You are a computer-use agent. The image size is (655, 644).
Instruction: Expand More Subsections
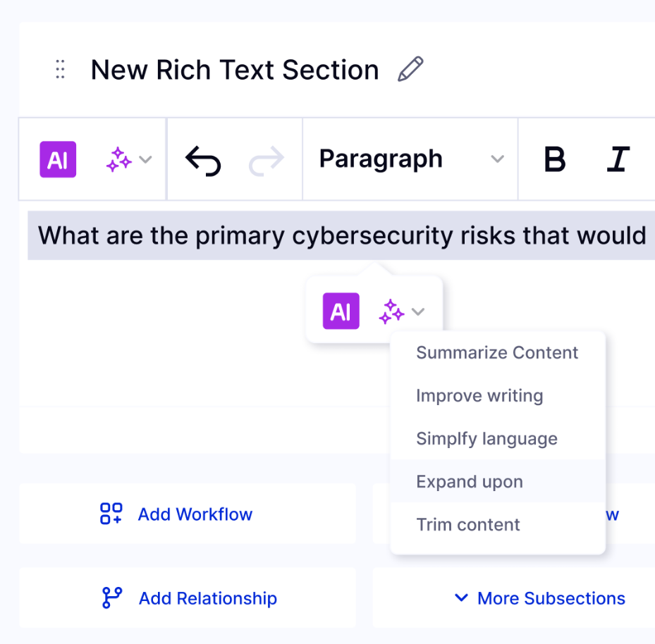pyautogui.click(x=540, y=597)
